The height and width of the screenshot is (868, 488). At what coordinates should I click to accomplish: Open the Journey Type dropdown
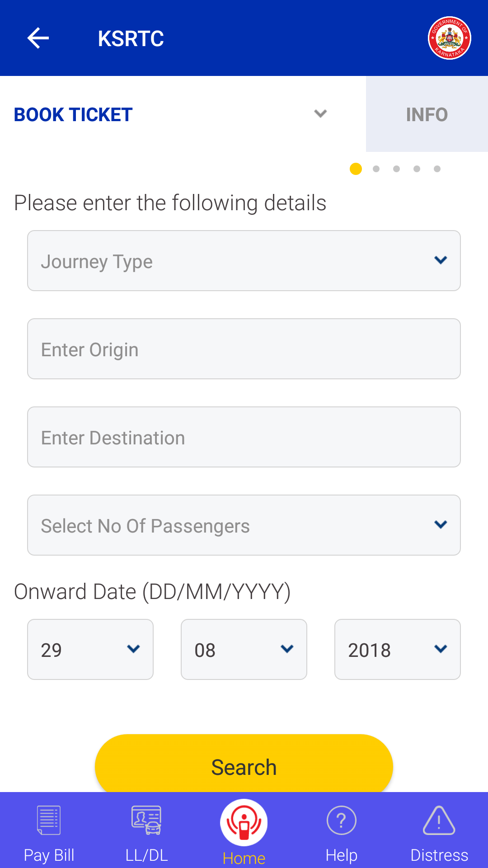pyautogui.click(x=244, y=261)
